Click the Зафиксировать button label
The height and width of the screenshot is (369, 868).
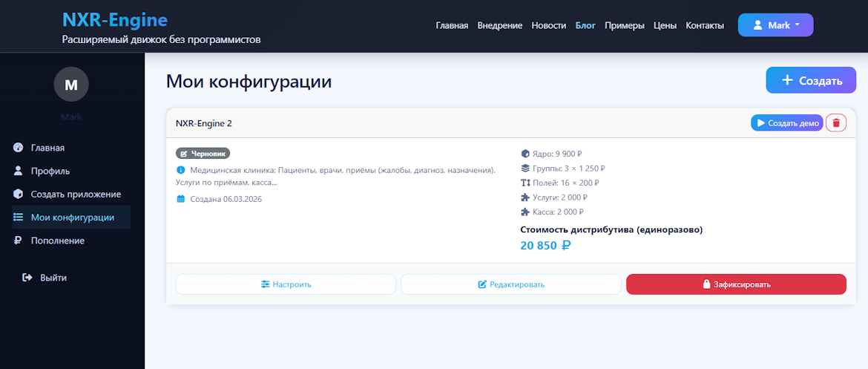tap(742, 284)
